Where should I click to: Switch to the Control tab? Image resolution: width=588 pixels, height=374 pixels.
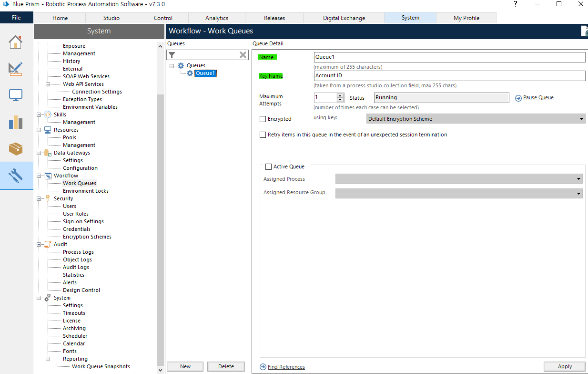163,18
